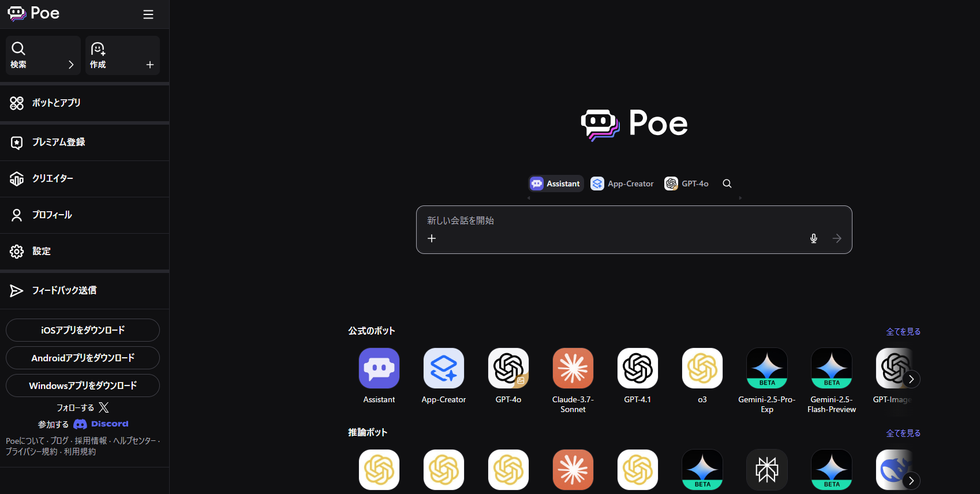This screenshot has height=494, width=980.
Task: Click the send arrow icon
Action: point(837,238)
